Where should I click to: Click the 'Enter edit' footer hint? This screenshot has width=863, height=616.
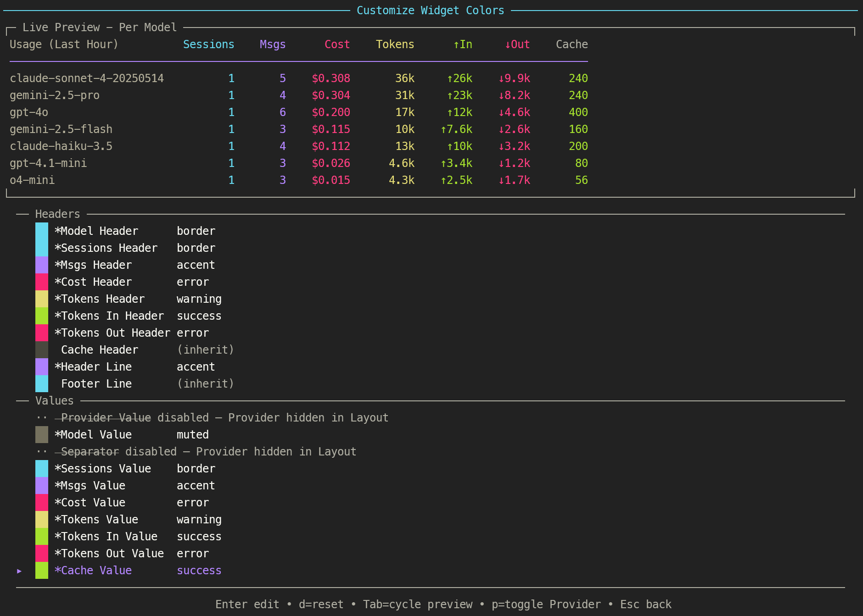coord(247,605)
